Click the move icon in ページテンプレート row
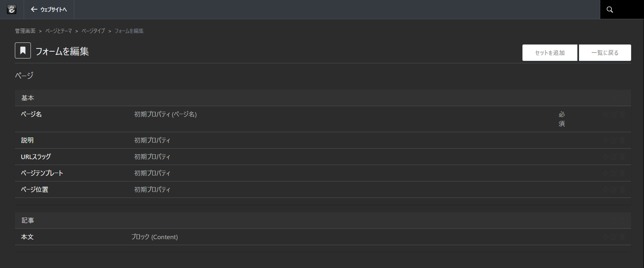This screenshot has width=644, height=268. coord(605,173)
